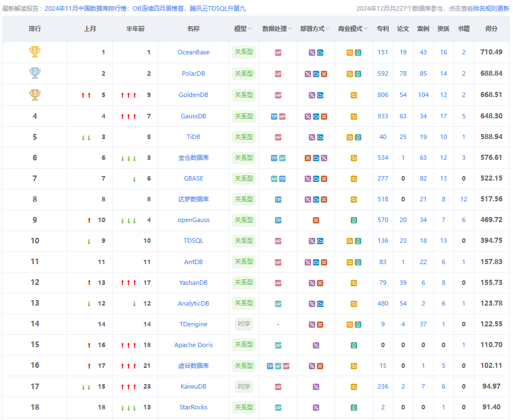Click the green open-source icon in openGauss row

coord(354,220)
